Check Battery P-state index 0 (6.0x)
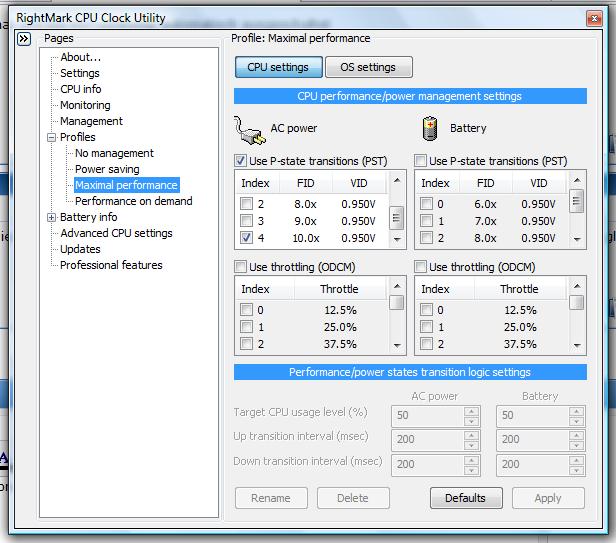This screenshot has width=616, height=543. point(426,204)
